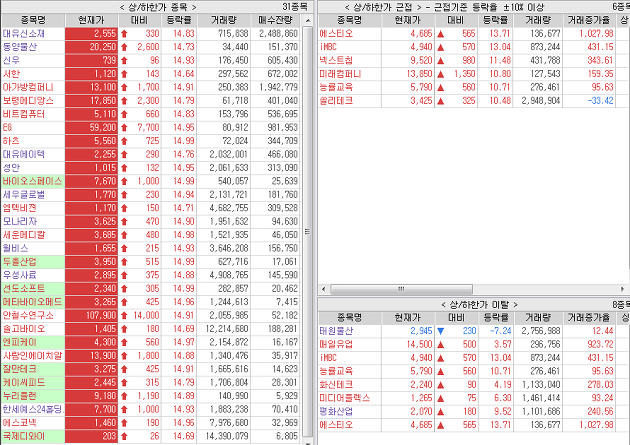Select stock 한세예스24홀딩스
The width and height of the screenshot is (630, 445).
click(x=33, y=409)
